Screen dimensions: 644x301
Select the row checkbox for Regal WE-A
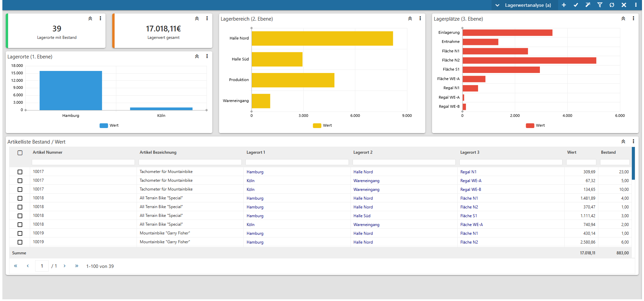click(20, 181)
